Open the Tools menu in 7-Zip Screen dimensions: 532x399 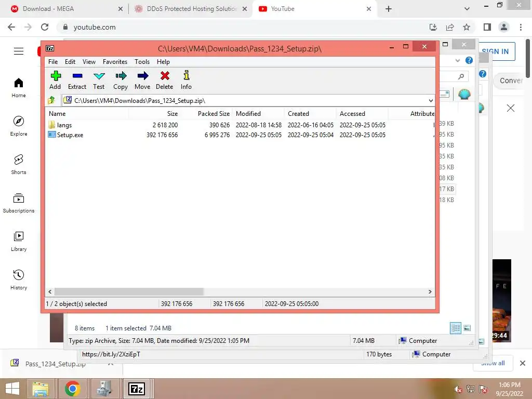142,62
